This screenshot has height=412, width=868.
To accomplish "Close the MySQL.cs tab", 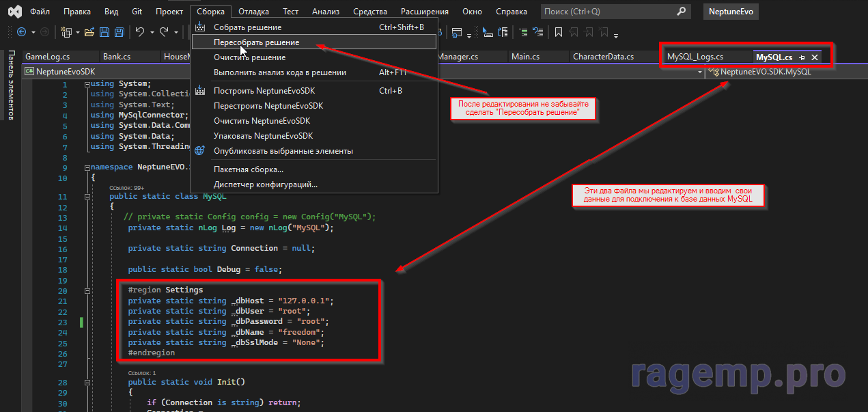I will (815, 57).
